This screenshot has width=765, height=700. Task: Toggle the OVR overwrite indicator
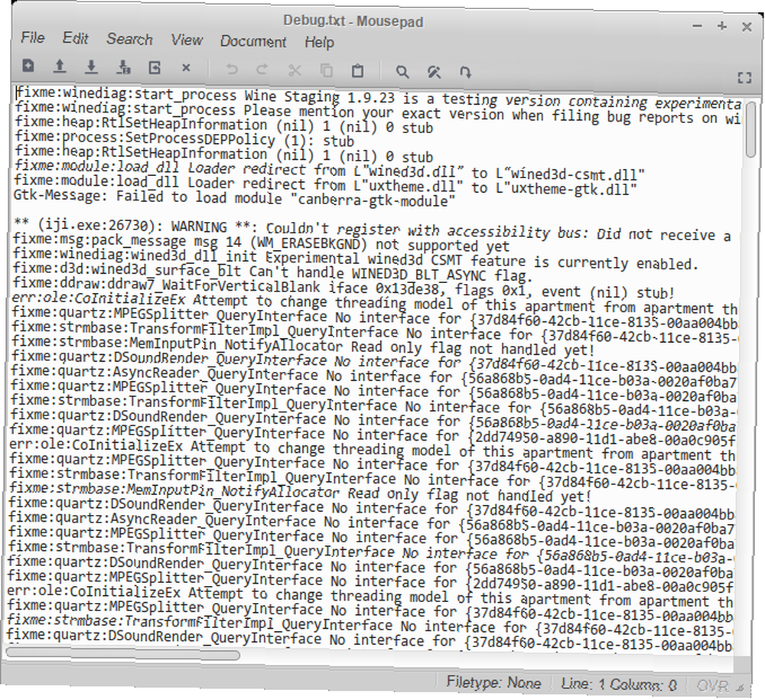point(713,686)
